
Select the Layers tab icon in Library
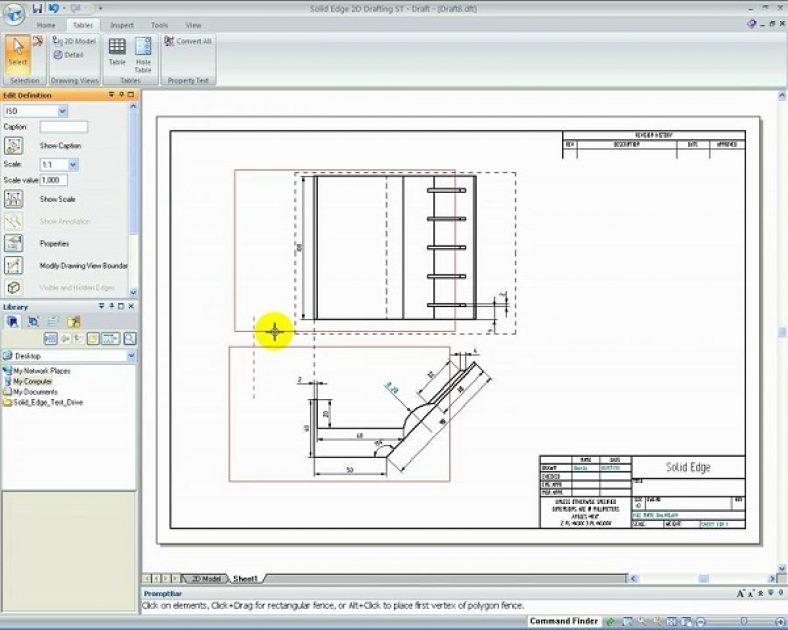point(53,322)
